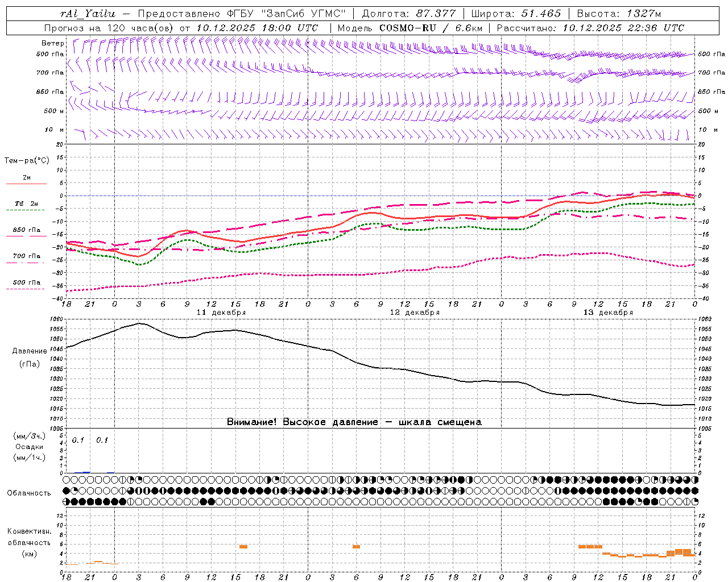
Task: Click the Тем-ра(°C) axis title
Action: point(27,160)
